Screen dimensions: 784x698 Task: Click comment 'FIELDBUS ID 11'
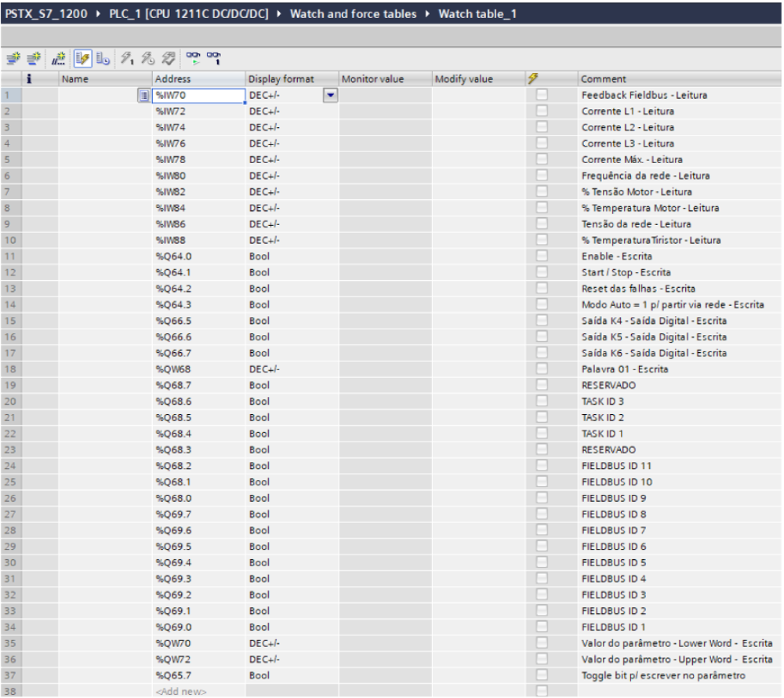click(616, 466)
